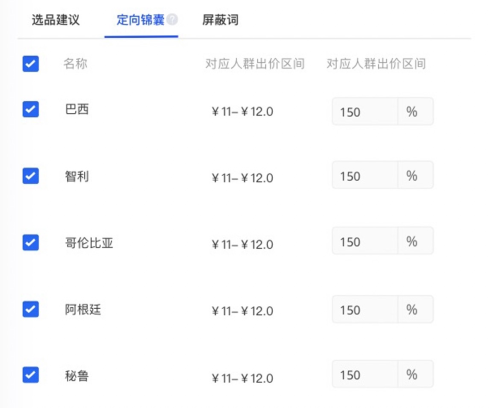This screenshot has height=408, width=492.
Task: Select the percent input for 秘鲁
Action: (365, 374)
